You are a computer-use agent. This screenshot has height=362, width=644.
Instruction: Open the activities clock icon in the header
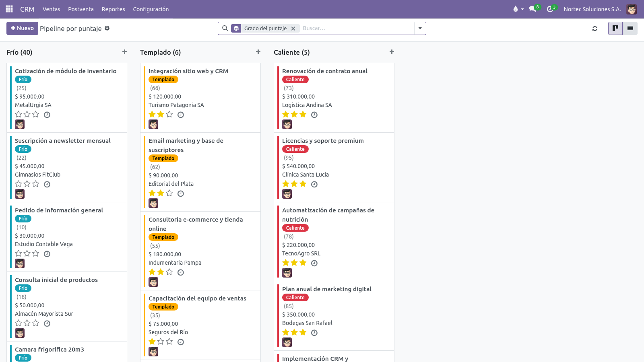point(550,9)
